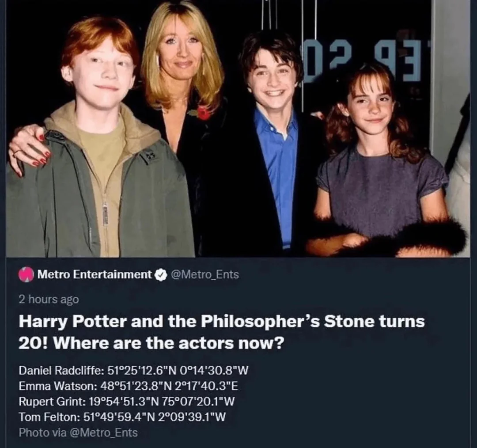Open the Philosopher's Stone turns 20 headline
Screen dimensions: 477x448
pos(221,332)
